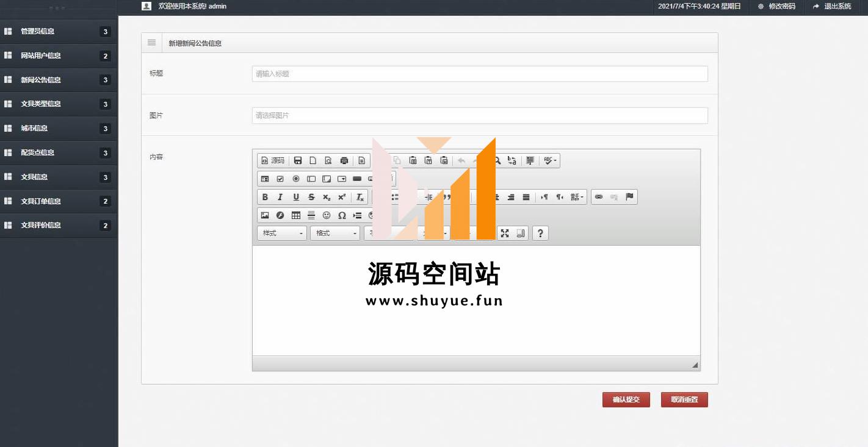Image resolution: width=868 pixels, height=447 pixels.
Task: Open the smiley emoticon picker
Action: (327, 215)
